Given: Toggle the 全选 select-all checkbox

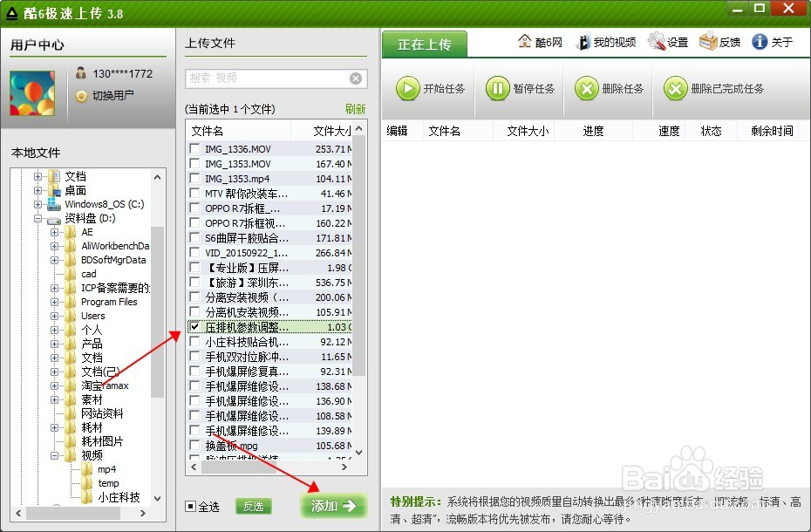Looking at the screenshot, I should [190, 506].
